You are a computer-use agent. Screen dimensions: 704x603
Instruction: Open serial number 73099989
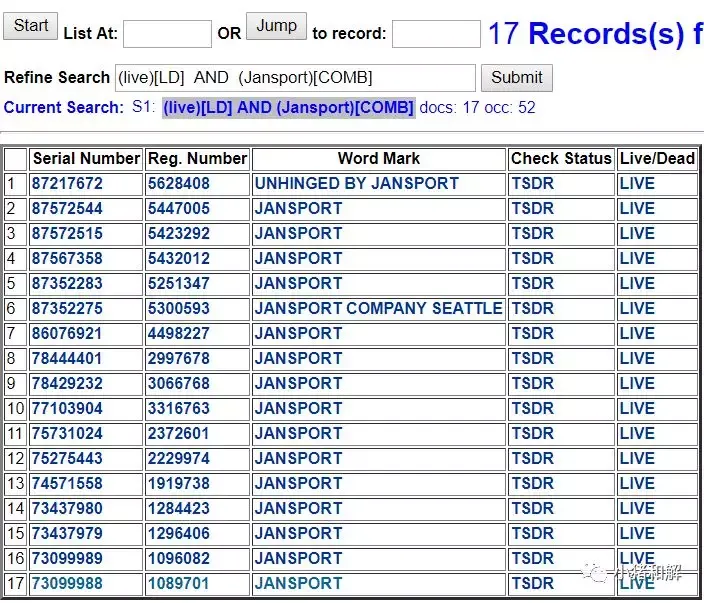[x=67, y=559]
